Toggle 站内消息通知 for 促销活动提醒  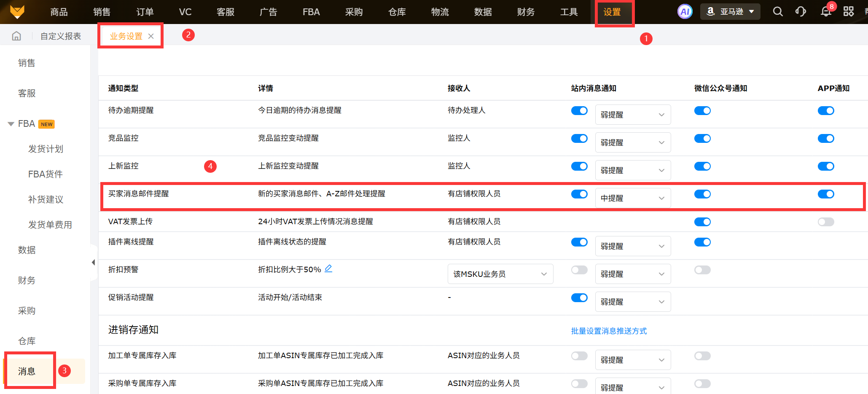[x=579, y=298]
